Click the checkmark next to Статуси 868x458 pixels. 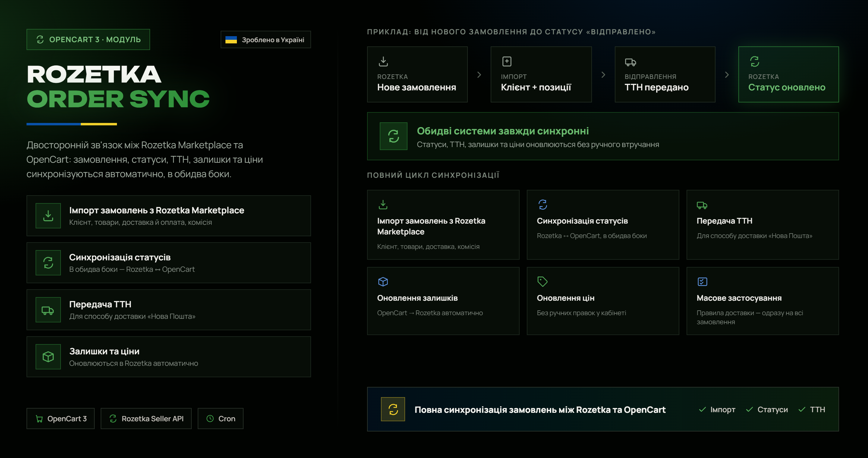click(749, 409)
